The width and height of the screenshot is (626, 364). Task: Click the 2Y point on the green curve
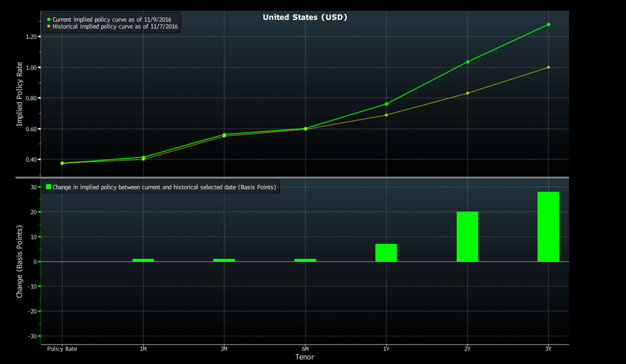pos(467,62)
